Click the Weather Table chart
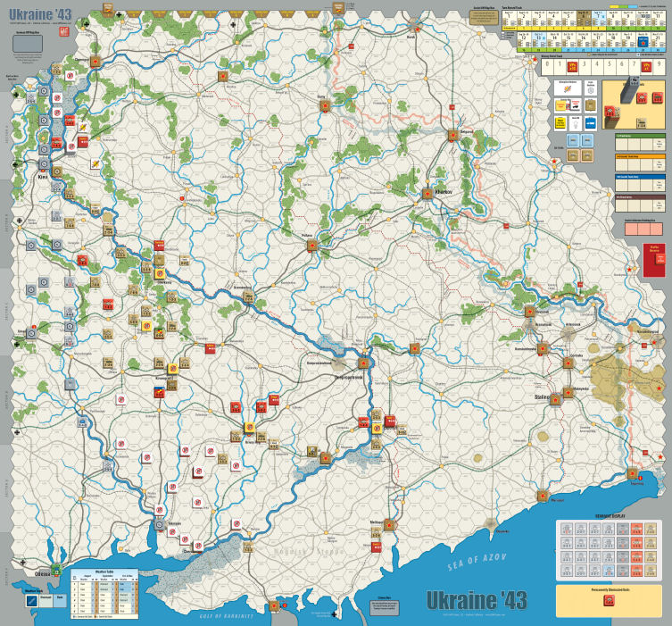The height and width of the screenshot is (626, 672). click(x=104, y=594)
